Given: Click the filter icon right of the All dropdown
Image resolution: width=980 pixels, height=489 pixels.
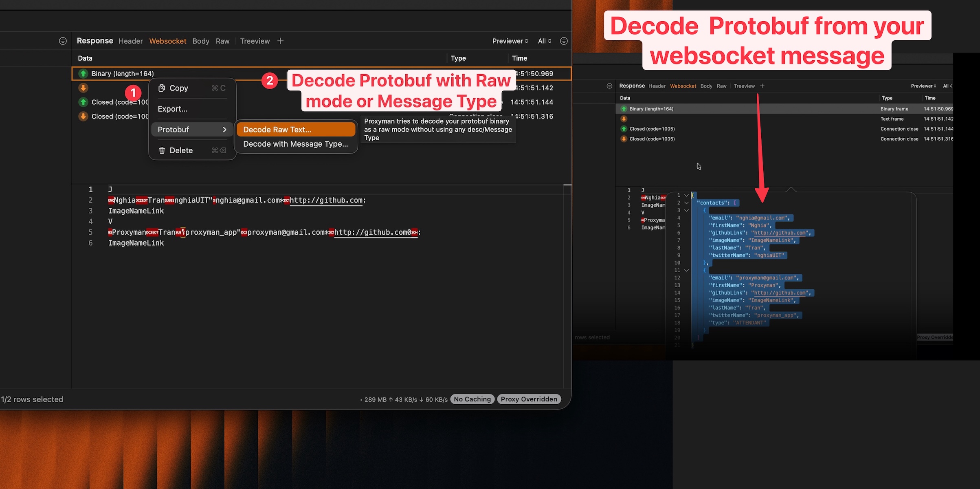Looking at the screenshot, I should coord(564,41).
